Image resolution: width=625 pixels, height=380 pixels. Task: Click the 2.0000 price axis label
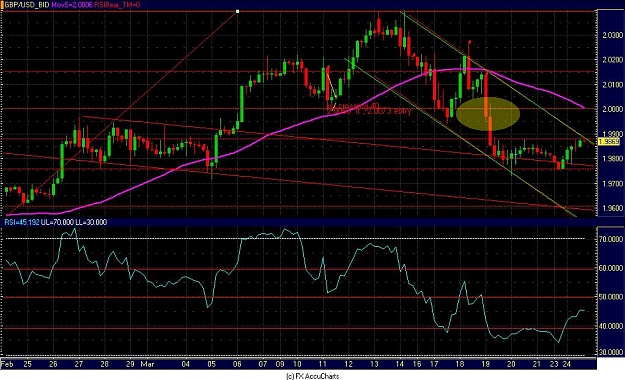[x=612, y=110]
